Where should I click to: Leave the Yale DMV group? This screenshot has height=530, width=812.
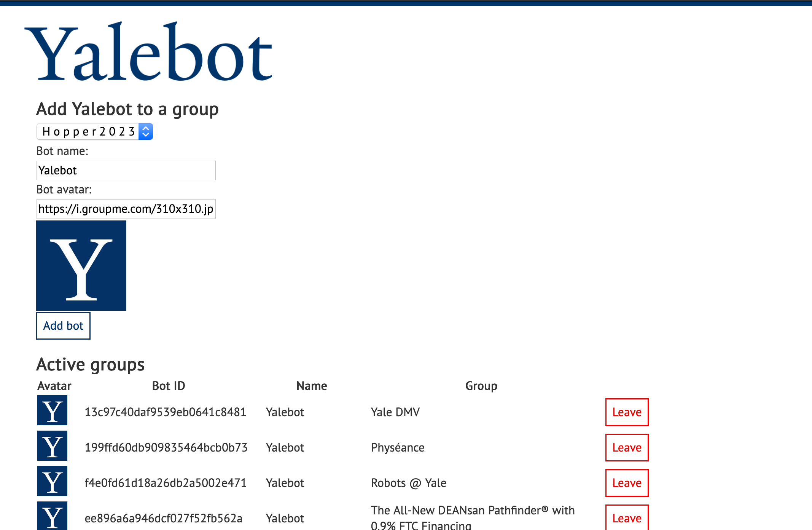coord(627,412)
